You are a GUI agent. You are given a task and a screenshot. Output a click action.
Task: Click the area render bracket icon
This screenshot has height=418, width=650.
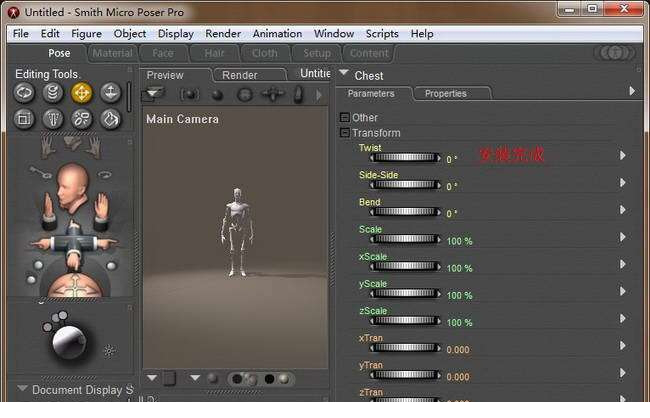(189, 95)
